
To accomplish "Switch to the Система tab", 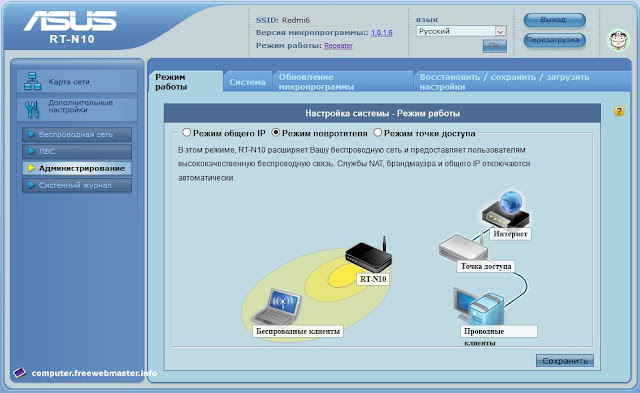I will (x=247, y=82).
